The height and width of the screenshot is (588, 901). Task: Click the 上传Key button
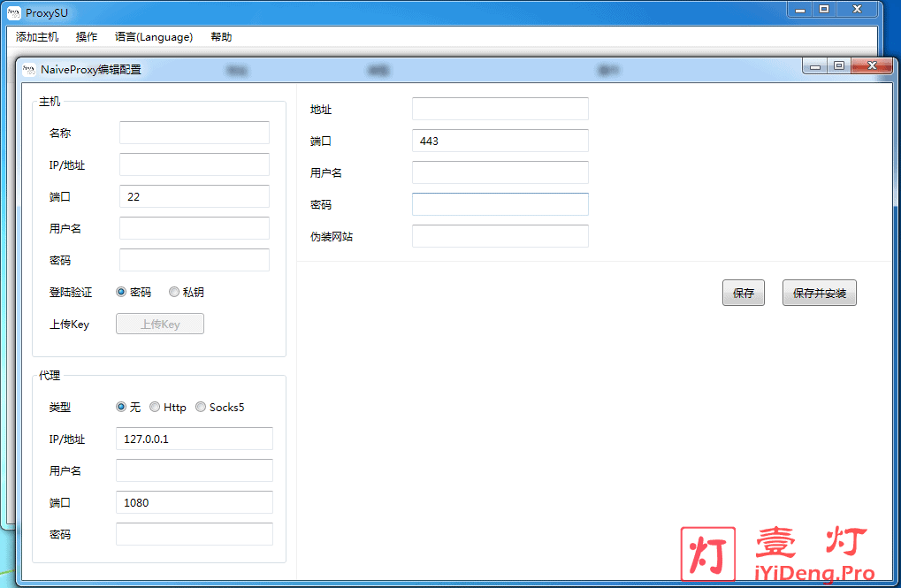point(160,324)
